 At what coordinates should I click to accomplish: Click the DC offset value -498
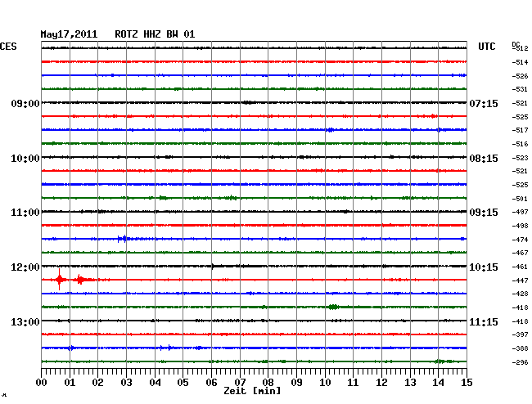pyautogui.click(x=520, y=226)
